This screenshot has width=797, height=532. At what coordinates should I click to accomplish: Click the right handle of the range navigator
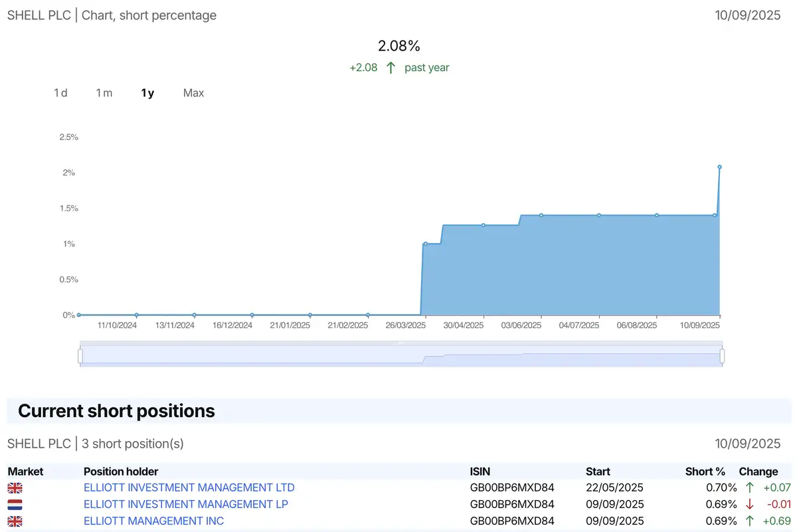click(x=722, y=356)
